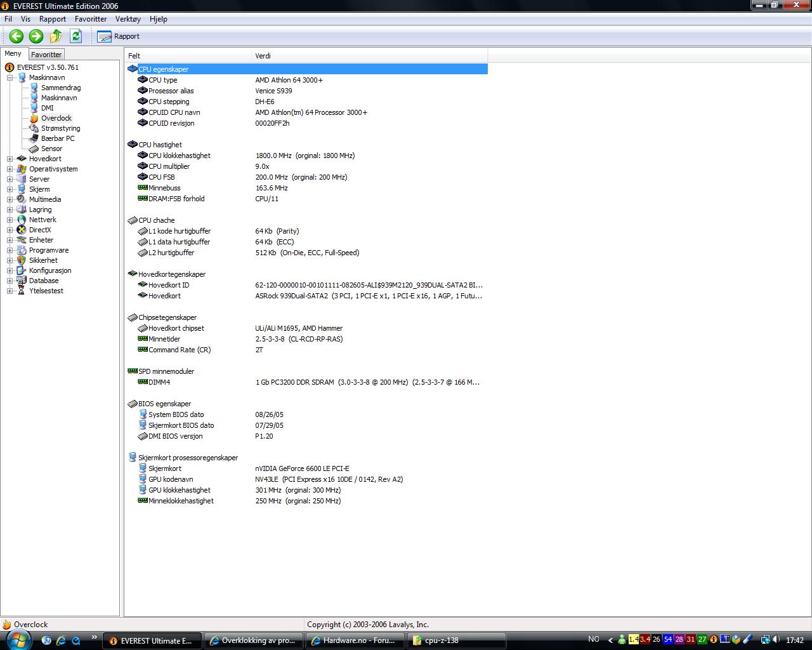The height and width of the screenshot is (650, 812).
Task: Open the Vis menu
Action: click(25, 19)
